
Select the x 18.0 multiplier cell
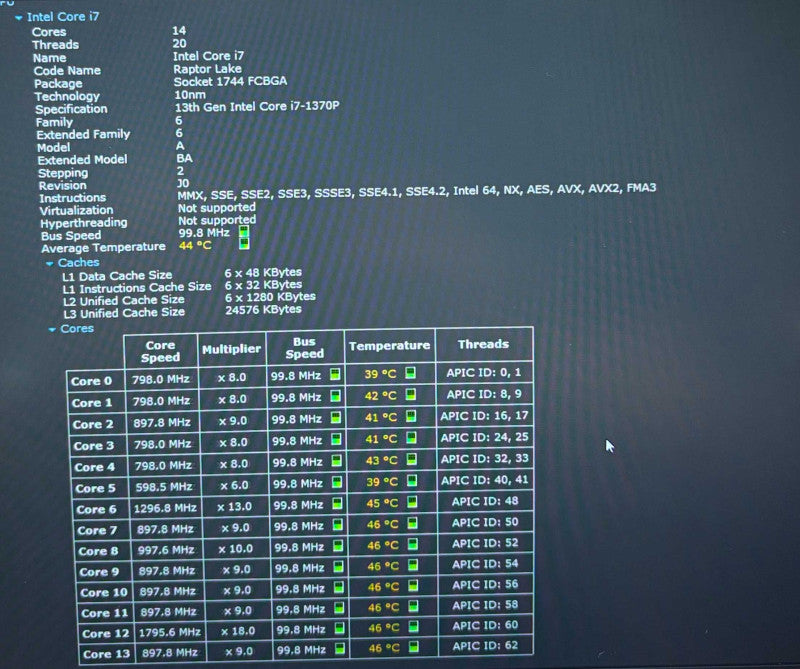pyautogui.click(x=238, y=631)
